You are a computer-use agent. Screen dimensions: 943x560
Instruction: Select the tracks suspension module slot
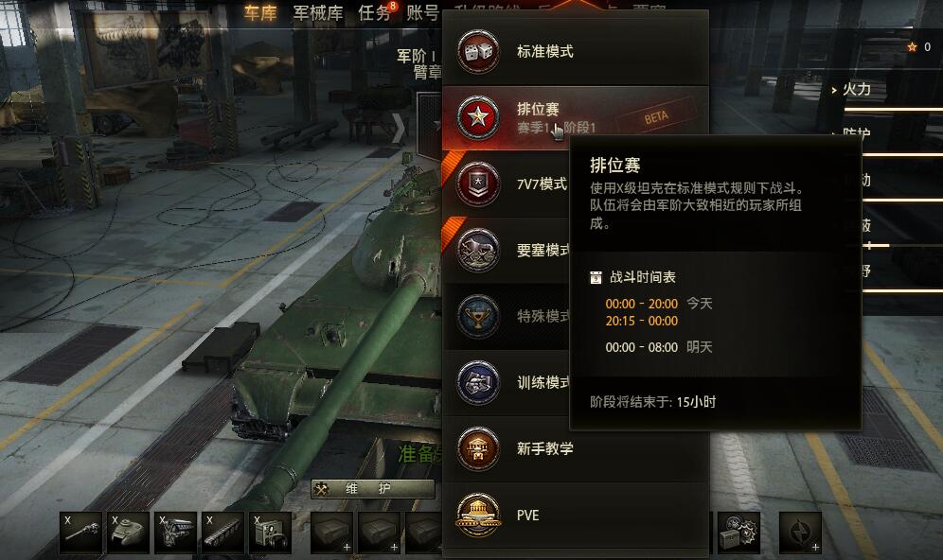(222, 533)
